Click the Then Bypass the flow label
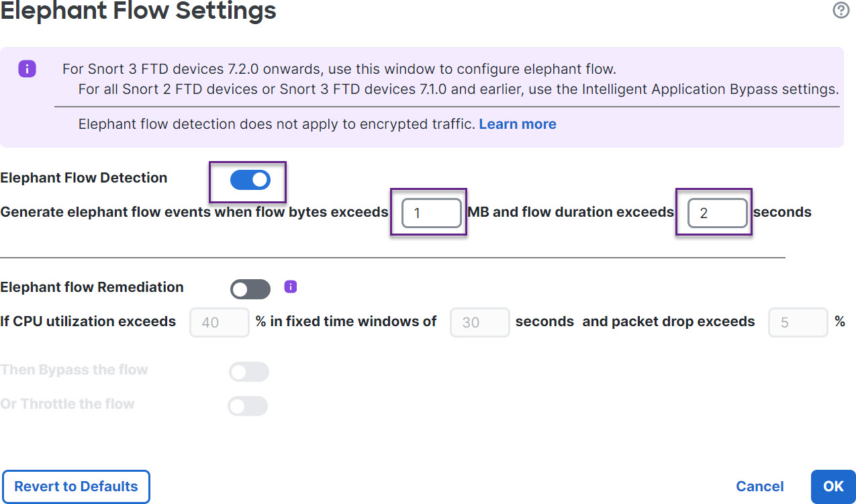 click(74, 370)
